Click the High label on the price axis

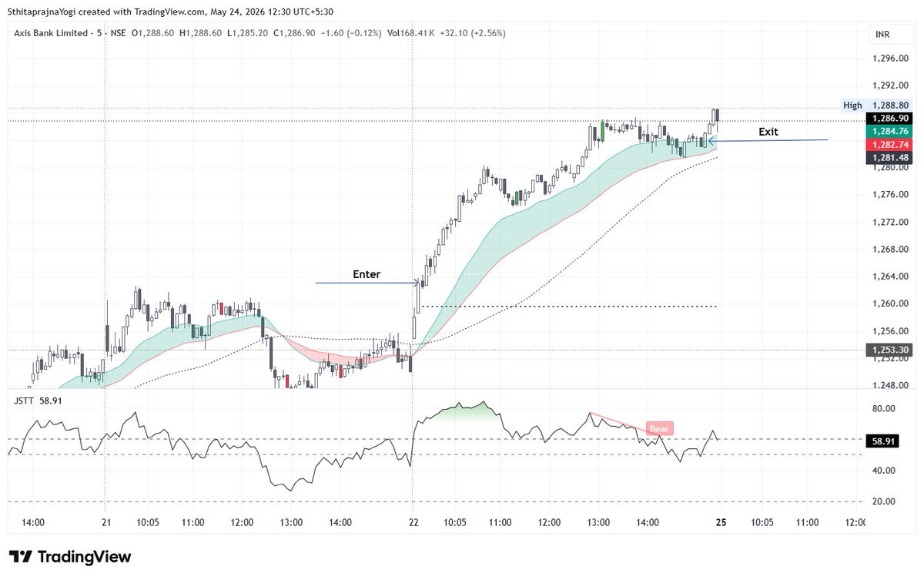pyautogui.click(x=852, y=106)
